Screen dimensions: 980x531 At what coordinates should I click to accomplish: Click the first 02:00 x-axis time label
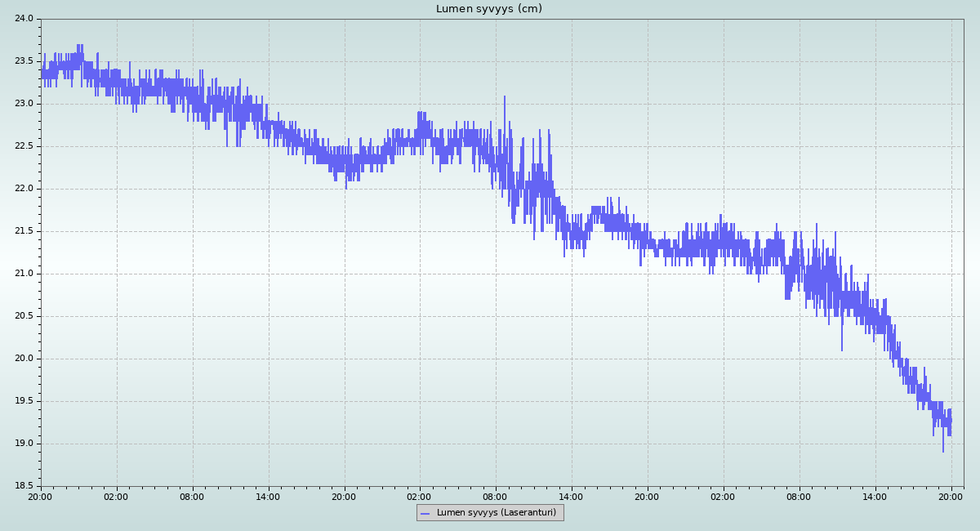click(117, 496)
